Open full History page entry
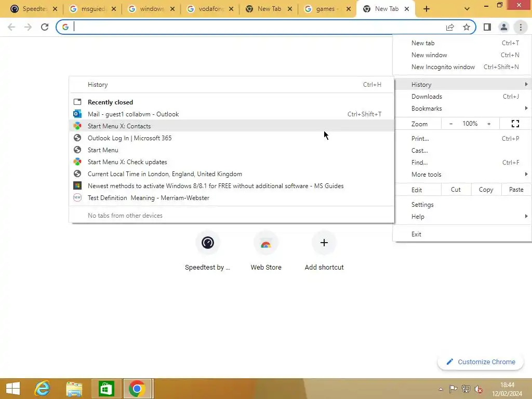This screenshot has width=532, height=399. [x=231, y=85]
